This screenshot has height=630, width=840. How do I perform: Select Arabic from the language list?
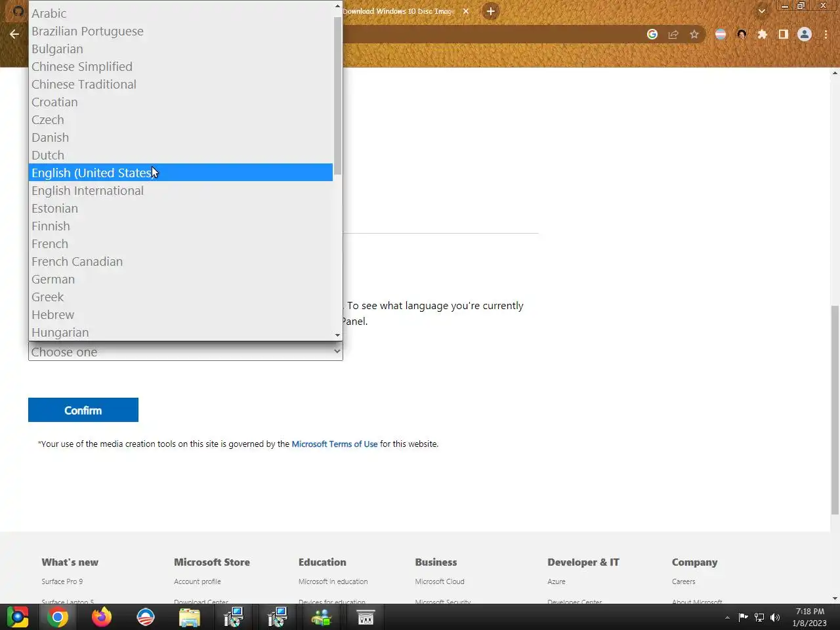click(181, 13)
